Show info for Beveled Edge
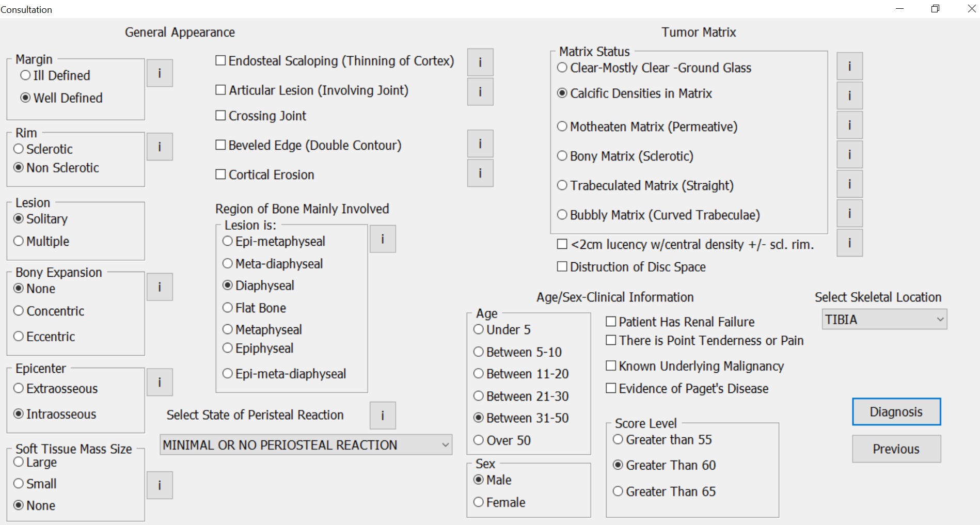Screen dimensions: 980x525 [x=480, y=144]
